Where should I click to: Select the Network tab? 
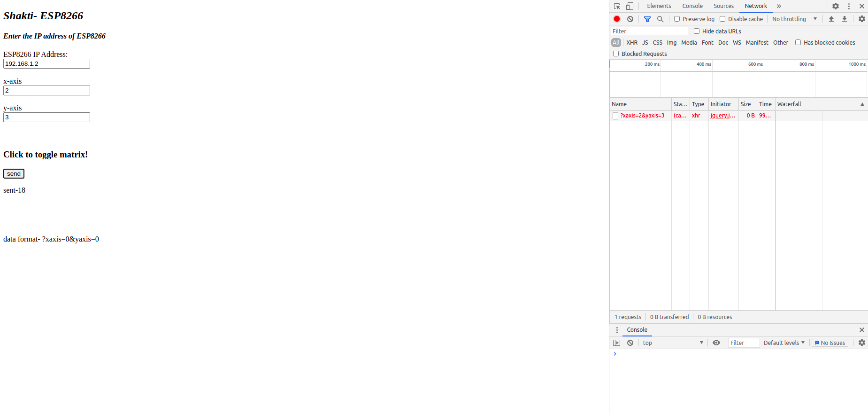[x=756, y=6]
